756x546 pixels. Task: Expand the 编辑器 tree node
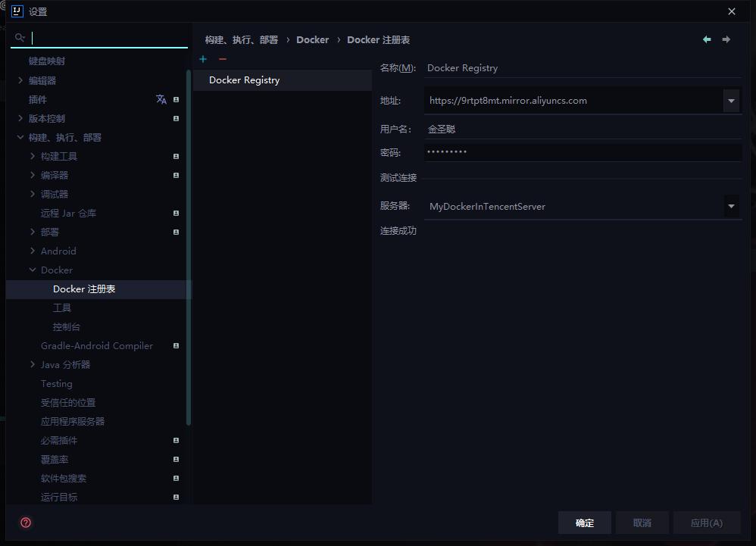point(20,80)
